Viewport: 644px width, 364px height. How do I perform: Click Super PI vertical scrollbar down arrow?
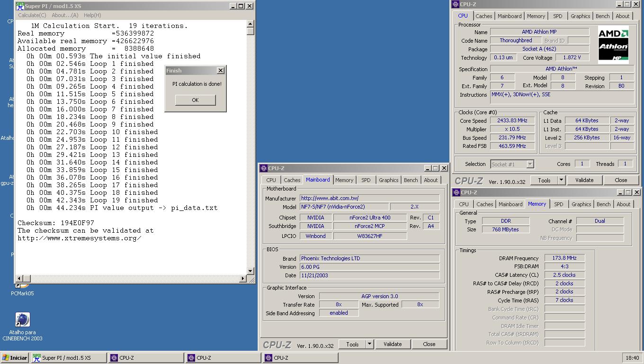250,271
